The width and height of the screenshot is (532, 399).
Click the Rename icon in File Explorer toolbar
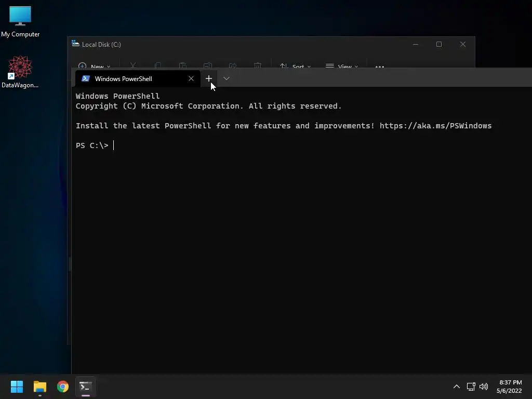tap(208, 65)
